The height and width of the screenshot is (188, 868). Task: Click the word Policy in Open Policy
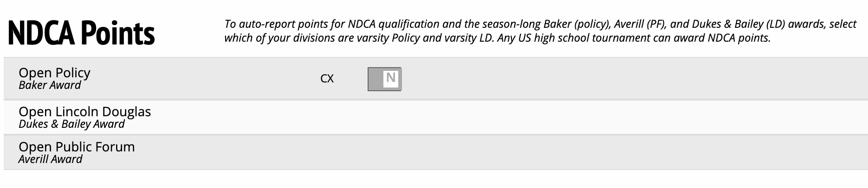72,73
